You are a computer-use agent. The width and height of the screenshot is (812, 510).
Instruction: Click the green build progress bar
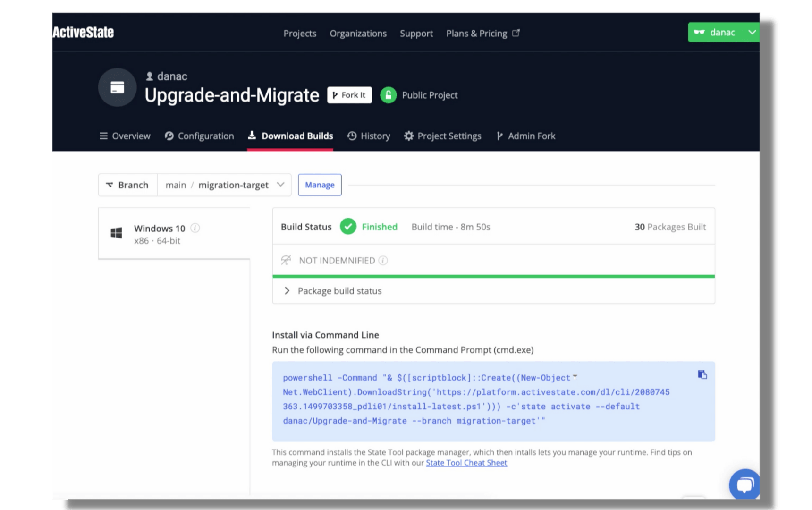click(x=493, y=276)
